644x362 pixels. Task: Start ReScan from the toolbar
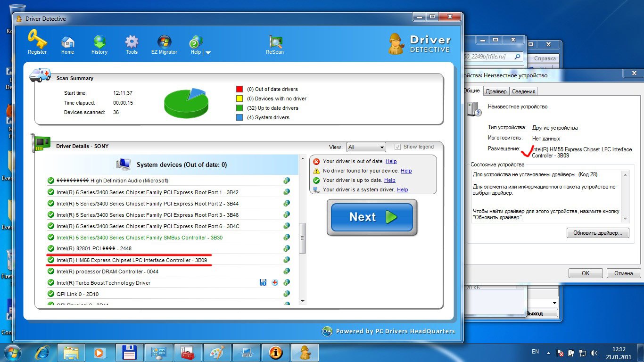pyautogui.click(x=275, y=45)
